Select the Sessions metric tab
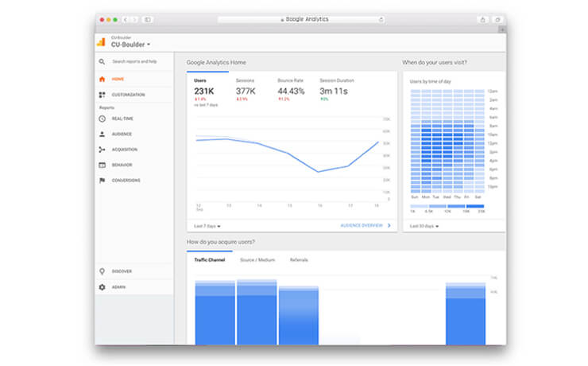Screen dimensions: 588x366 click(x=246, y=90)
